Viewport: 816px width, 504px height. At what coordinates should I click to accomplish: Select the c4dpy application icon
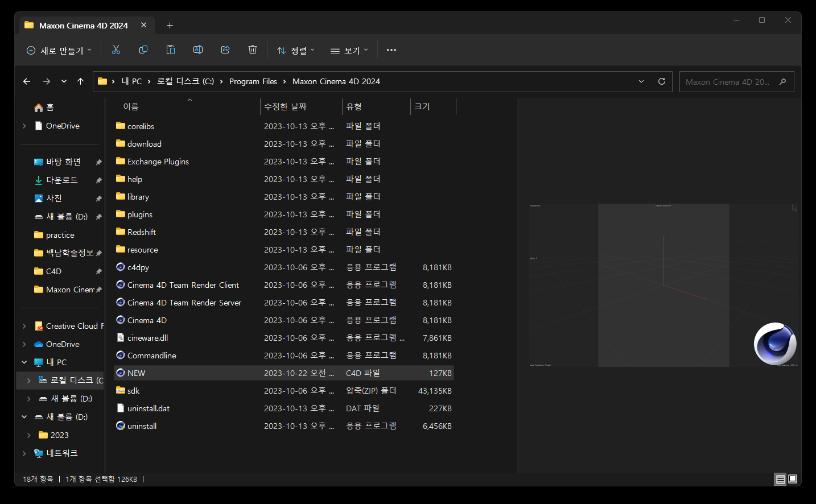pyautogui.click(x=121, y=267)
